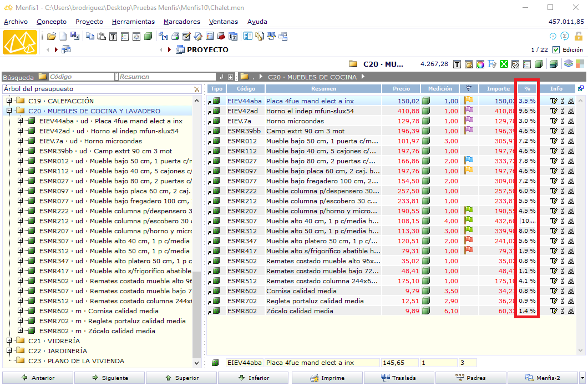Open dropdown arrow next to Menfis·2 button
Image resolution: width=588 pixels, height=386 pixels.
pyautogui.click(x=582, y=378)
